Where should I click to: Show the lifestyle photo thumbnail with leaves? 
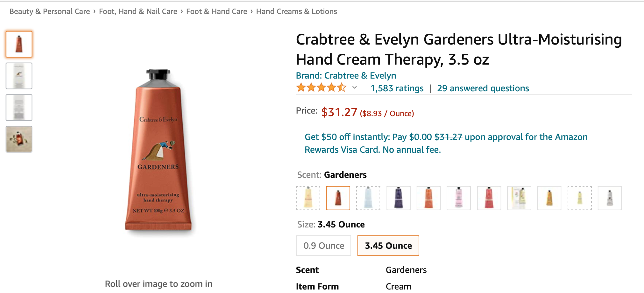19,139
